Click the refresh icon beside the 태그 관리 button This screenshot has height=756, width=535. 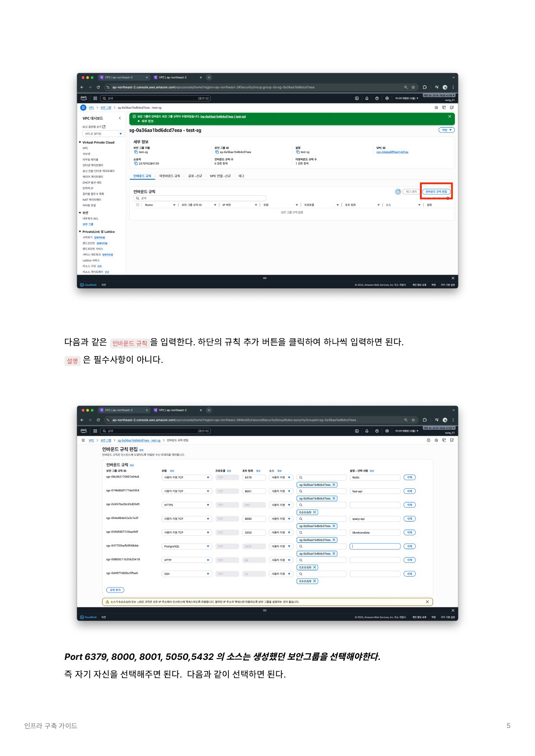click(x=398, y=192)
